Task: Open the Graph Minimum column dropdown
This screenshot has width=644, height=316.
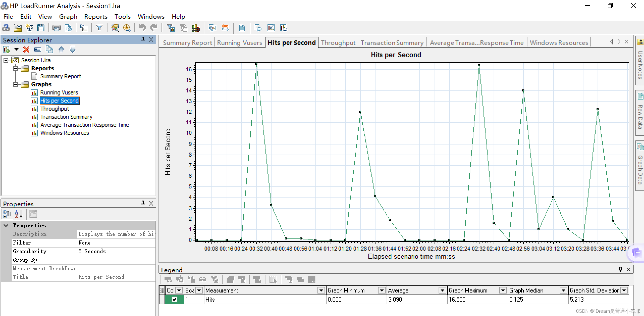Action: click(x=382, y=290)
